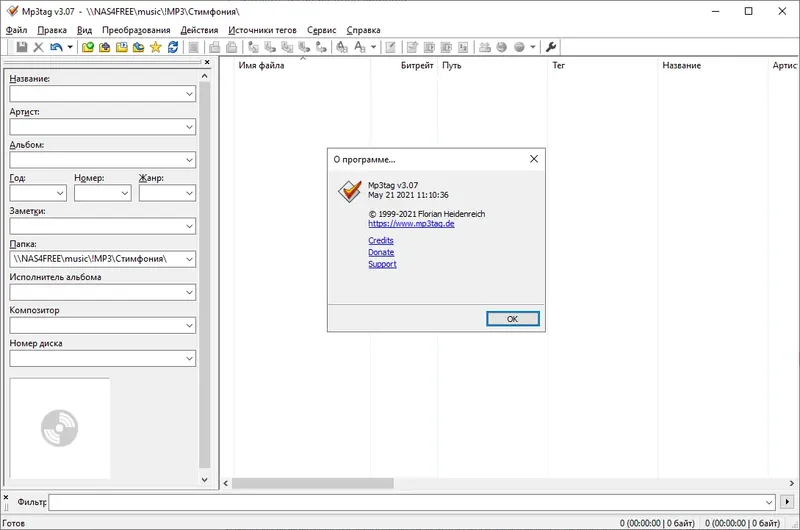The height and width of the screenshot is (530, 800).
Task: Click the filter options arrow button
Action: tap(787, 502)
